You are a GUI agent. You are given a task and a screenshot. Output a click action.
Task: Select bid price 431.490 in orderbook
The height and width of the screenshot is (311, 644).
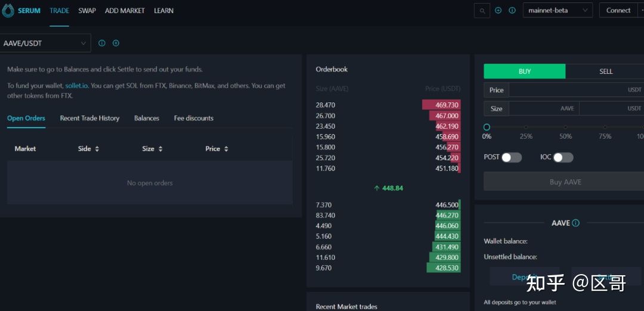(447, 247)
